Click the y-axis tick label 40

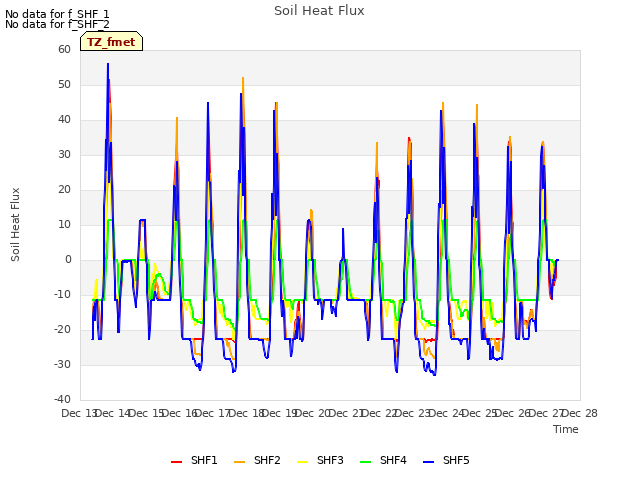tap(64, 120)
